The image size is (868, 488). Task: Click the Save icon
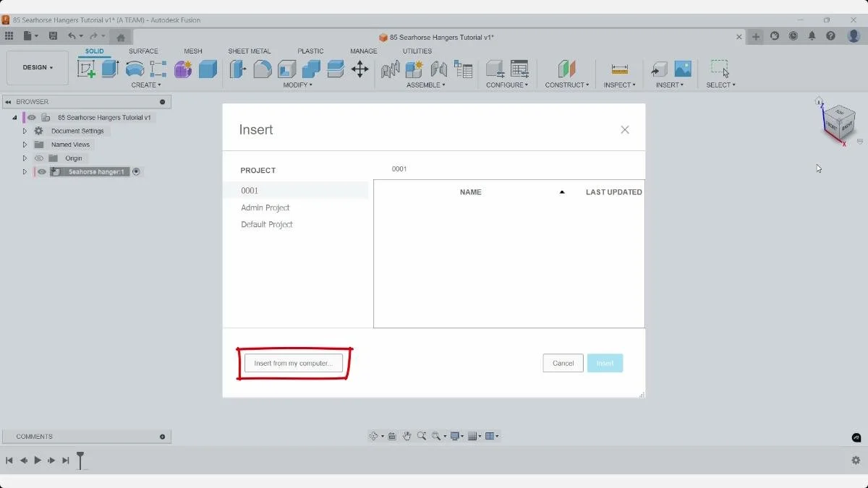coord(53,35)
